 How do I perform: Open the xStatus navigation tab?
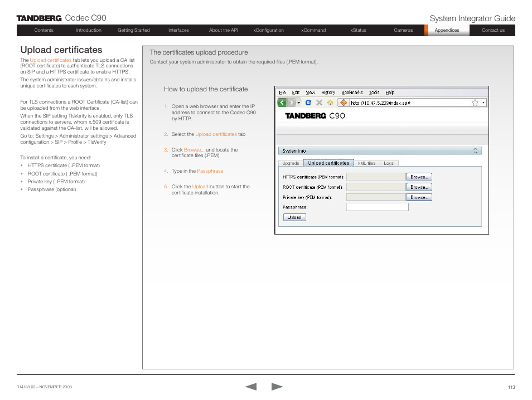click(358, 30)
